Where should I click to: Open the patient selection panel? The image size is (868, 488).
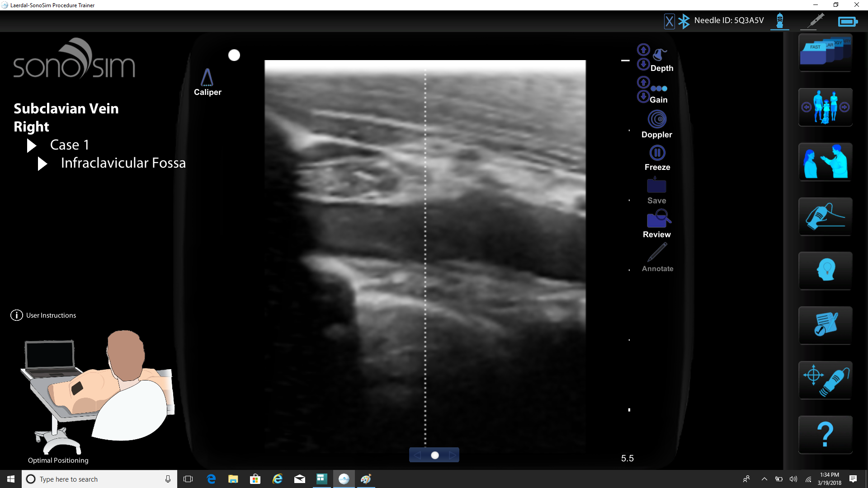825,107
